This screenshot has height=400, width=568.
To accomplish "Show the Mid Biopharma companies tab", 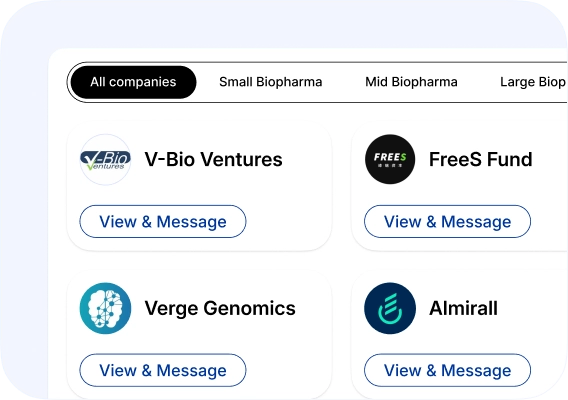I will tap(411, 82).
